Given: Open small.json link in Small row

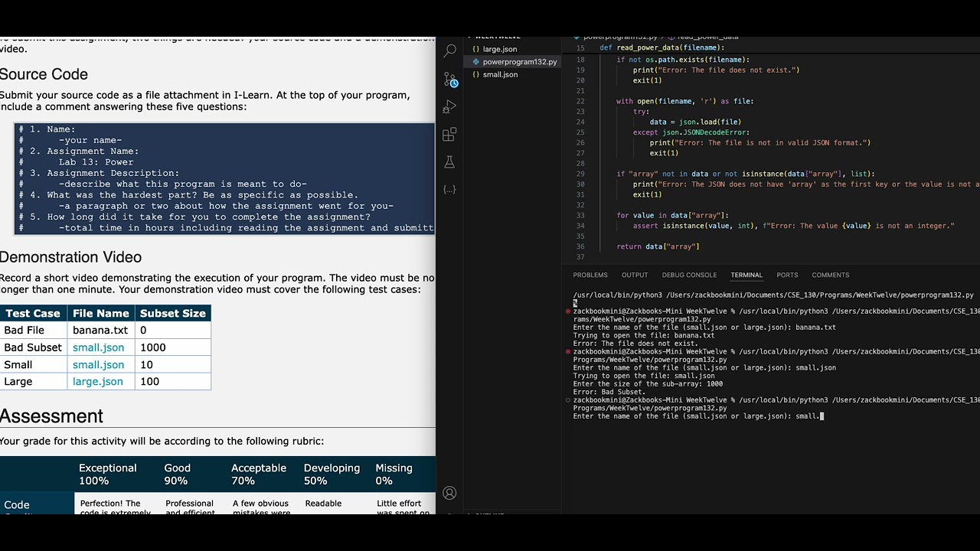Looking at the screenshot, I should click(x=98, y=365).
